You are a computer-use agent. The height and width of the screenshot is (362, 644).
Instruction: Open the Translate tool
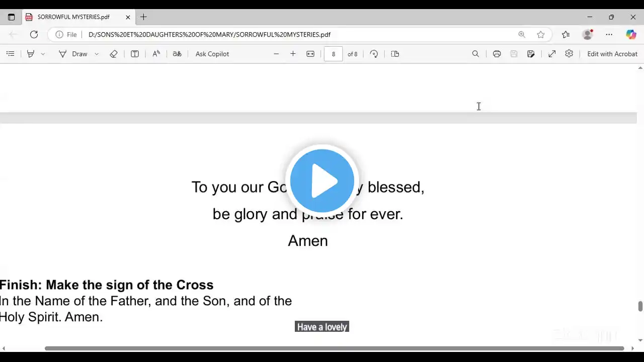(x=177, y=54)
